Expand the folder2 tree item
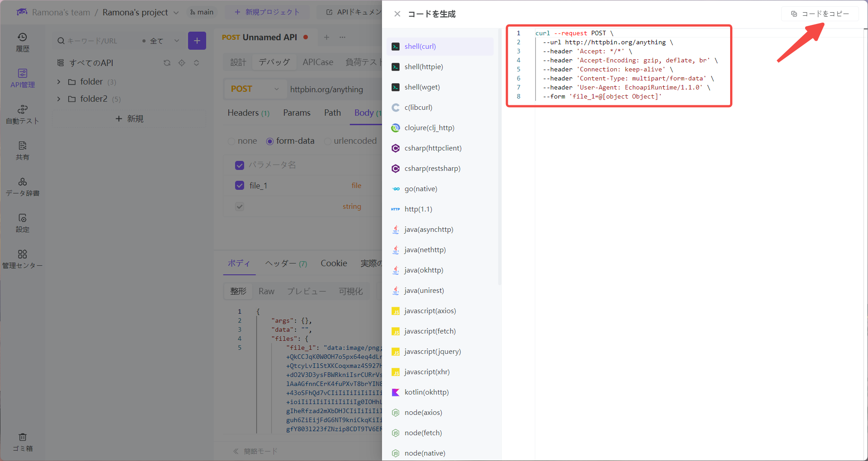868x461 pixels. coord(58,99)
